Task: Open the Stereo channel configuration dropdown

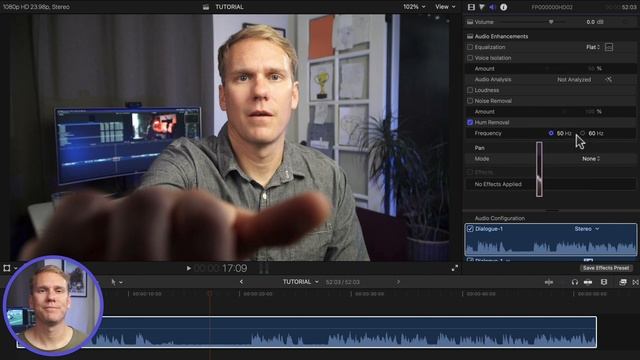Action: (x=587, y=229)
